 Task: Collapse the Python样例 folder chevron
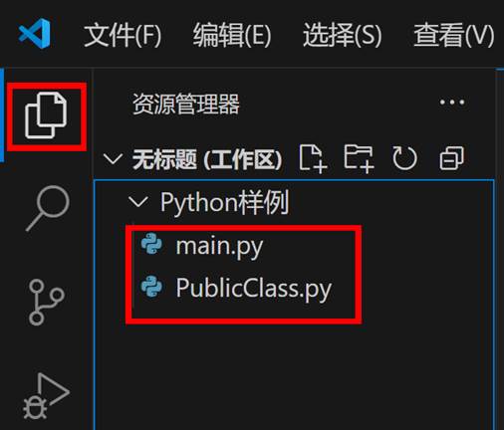(137, 201)
